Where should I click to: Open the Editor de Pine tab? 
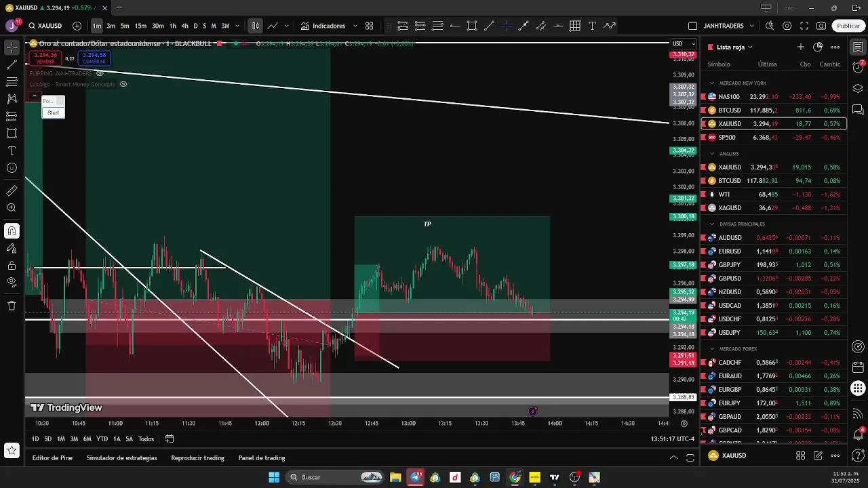click(52, 457)
